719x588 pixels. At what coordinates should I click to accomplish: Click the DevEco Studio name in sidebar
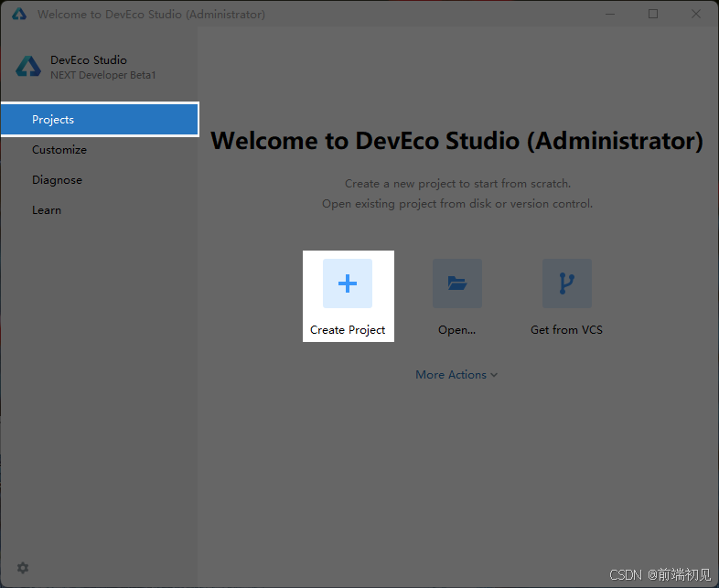tap(89, 60)
